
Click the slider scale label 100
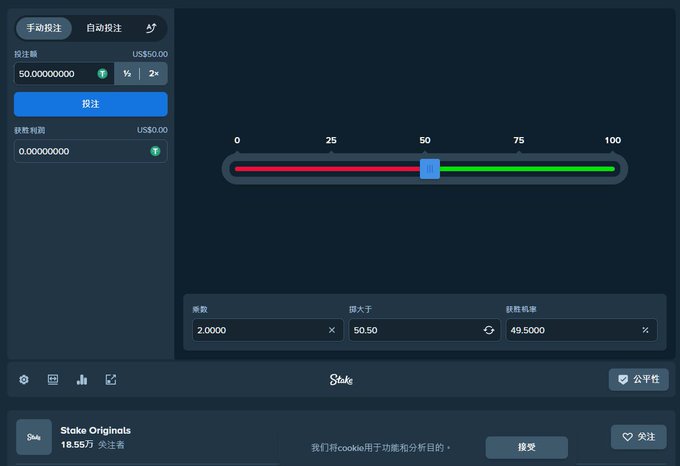pos(613,140)
